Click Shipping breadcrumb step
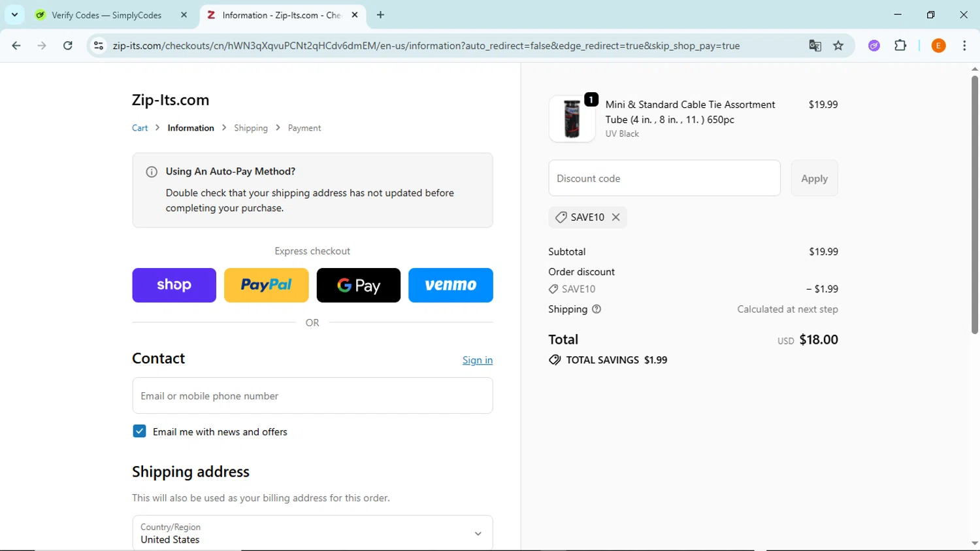This screenshot has height=551, width=980. [x=251, y=128]
